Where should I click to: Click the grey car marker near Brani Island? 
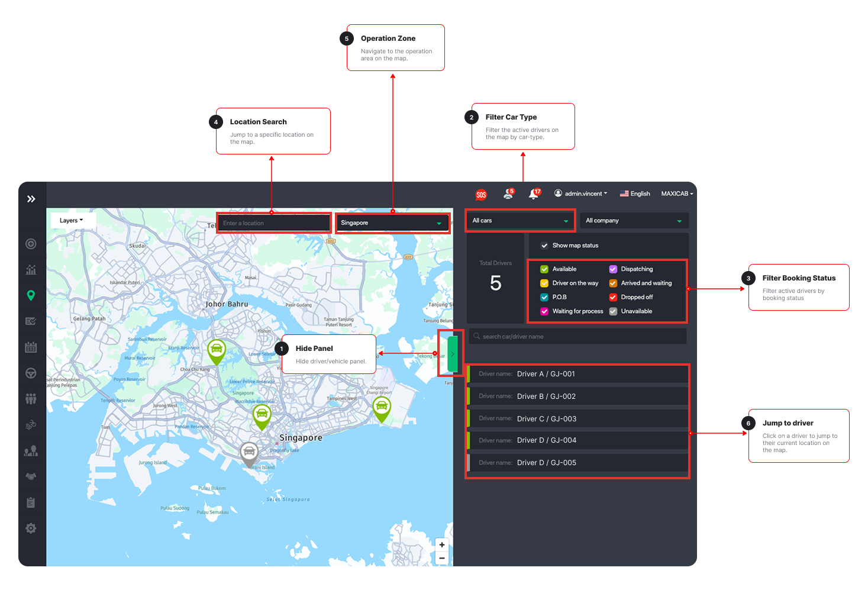(249, 454)
